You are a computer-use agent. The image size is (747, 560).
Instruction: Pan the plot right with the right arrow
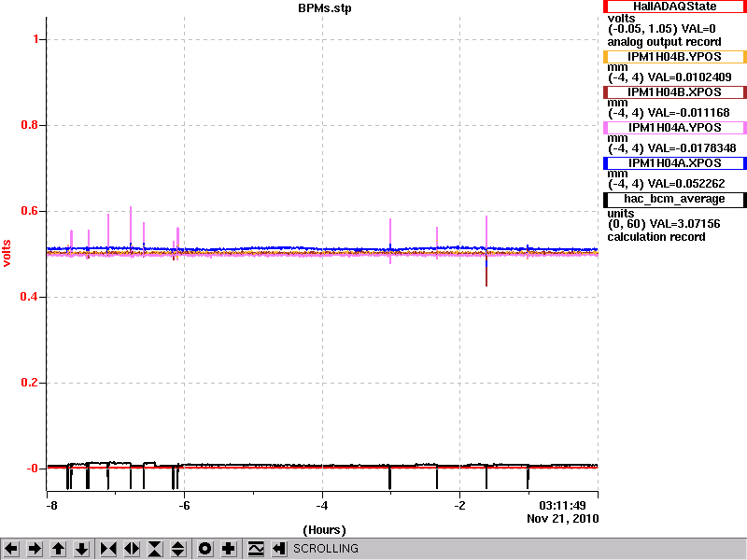pyautogui.click(x=35, y=549)
